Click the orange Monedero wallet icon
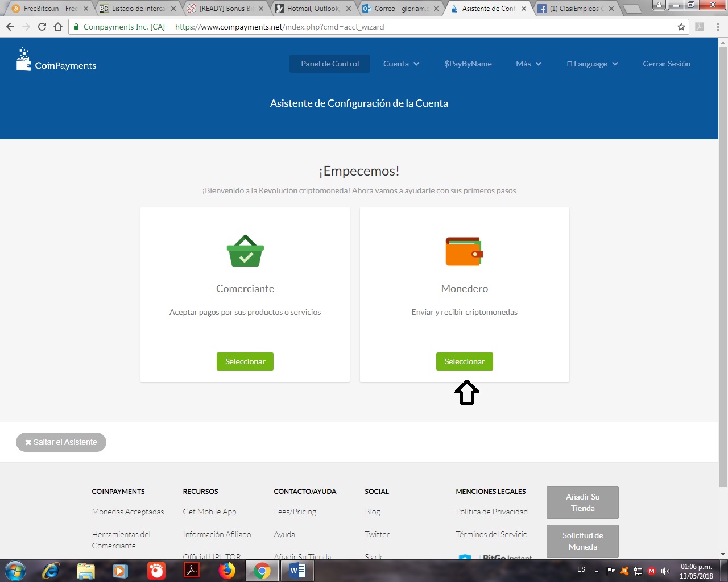This screenshot has height=582, width=728. coord(464,251)
